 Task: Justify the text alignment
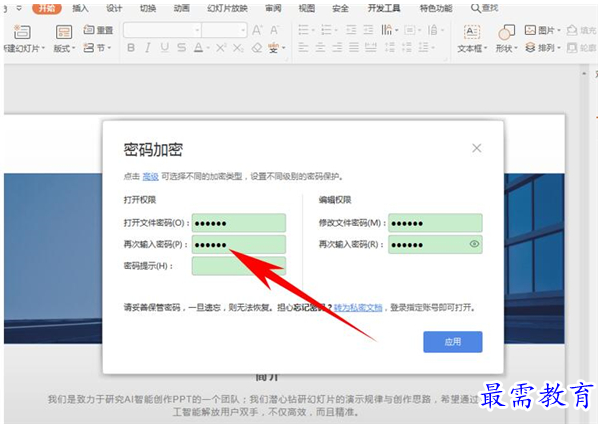(x=354, y=48)
